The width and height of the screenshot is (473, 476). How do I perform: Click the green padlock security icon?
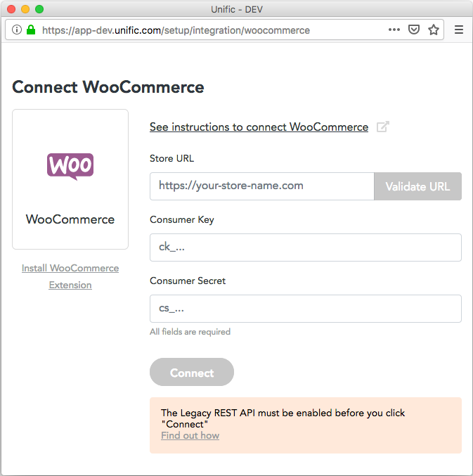31,30
